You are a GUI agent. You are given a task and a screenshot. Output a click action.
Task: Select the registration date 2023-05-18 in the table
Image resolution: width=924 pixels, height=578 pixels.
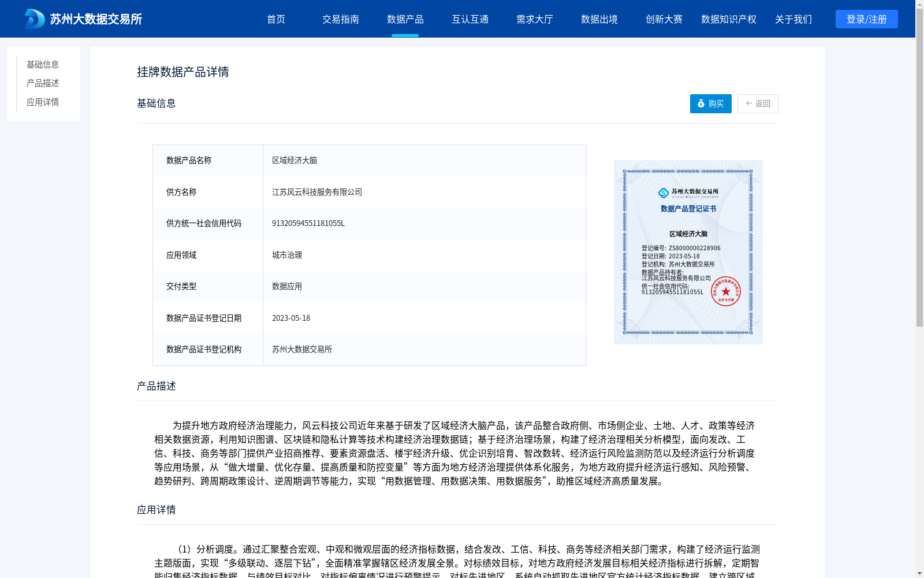pos(291,318)
